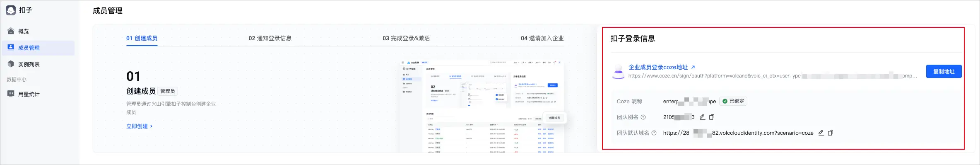Click the external link arrow beside 企业成员登录coze地址
980x165 pixels.
[693, 67]
